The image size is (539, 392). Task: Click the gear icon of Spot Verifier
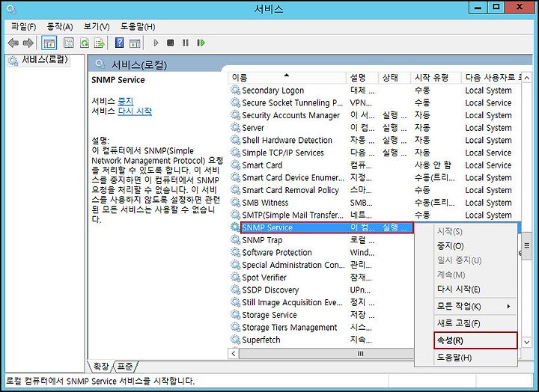tap(236, 278)
